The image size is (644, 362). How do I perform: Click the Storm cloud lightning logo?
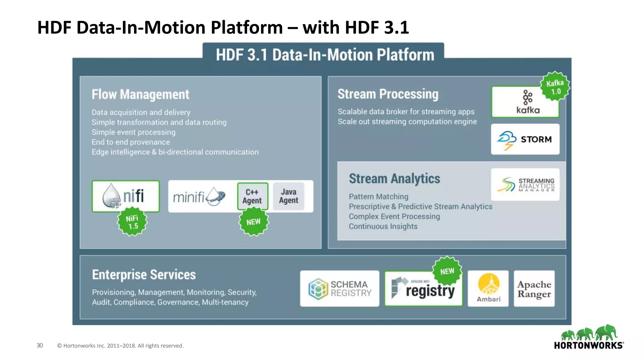coord(507,140)
